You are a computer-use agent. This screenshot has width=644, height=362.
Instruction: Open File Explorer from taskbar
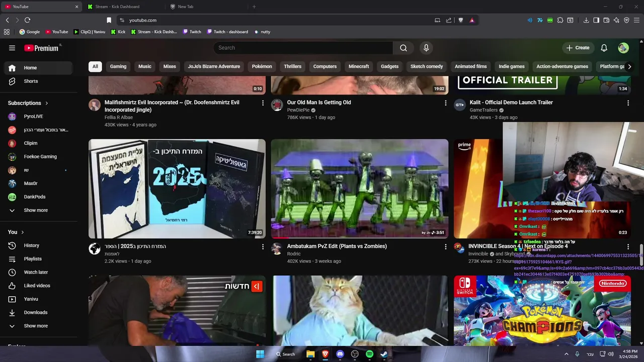[x=310, y=354]
